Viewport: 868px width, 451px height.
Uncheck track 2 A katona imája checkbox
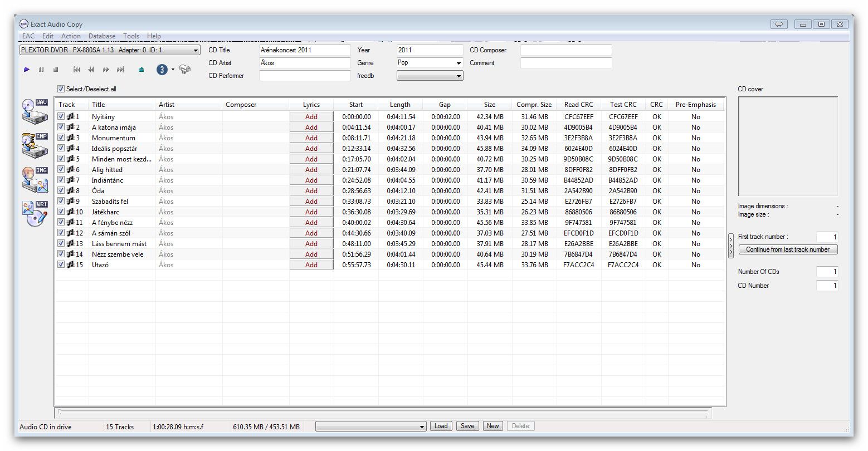click(x=61, y=128)
